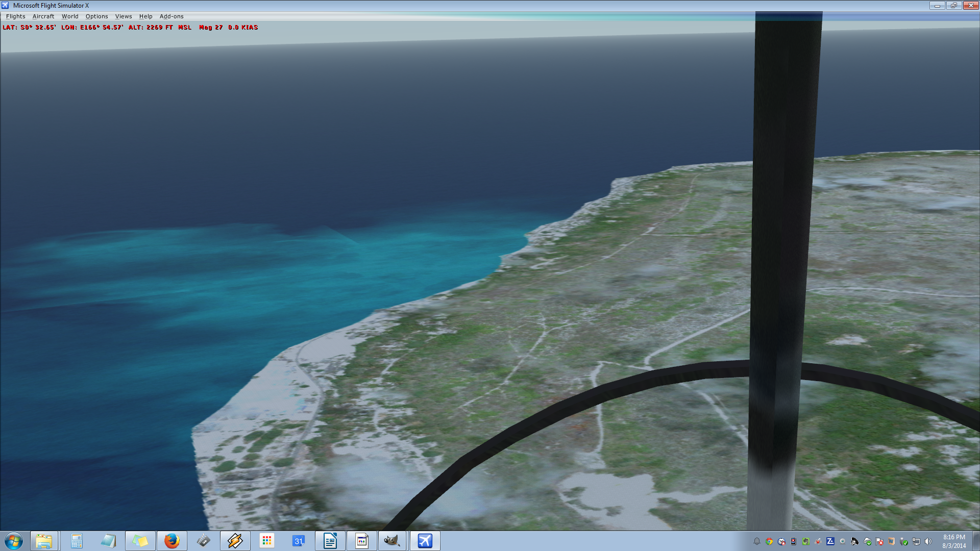Click the clock-with-stop tray icon

[781, 541]
